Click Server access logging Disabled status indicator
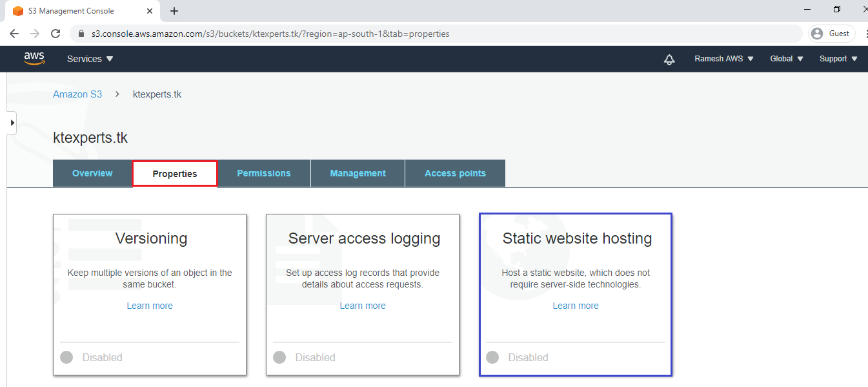This screenshot has width=868, height=387. point(304,357)
